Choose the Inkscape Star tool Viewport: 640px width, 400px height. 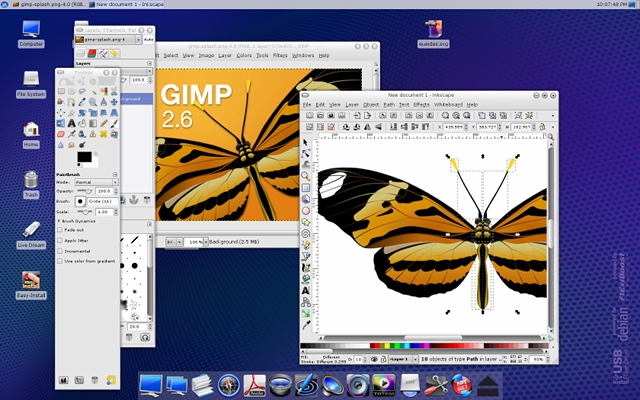pyautogui.click(x=305, y=222)
